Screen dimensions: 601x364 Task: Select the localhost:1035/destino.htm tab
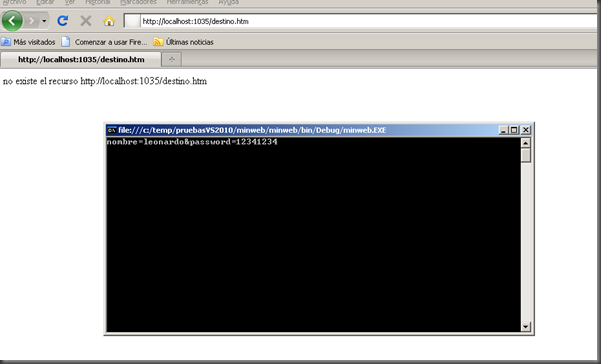tap(81, 59)
